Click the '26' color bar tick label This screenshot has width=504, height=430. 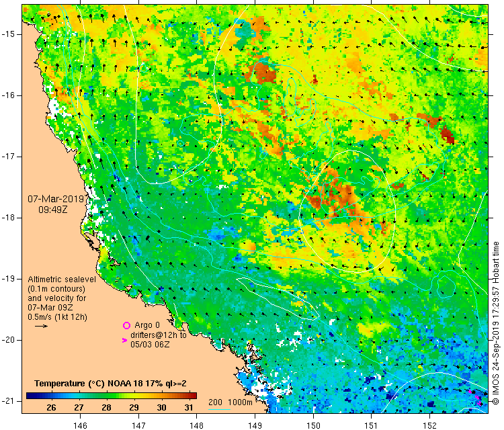tap(52, 408)
